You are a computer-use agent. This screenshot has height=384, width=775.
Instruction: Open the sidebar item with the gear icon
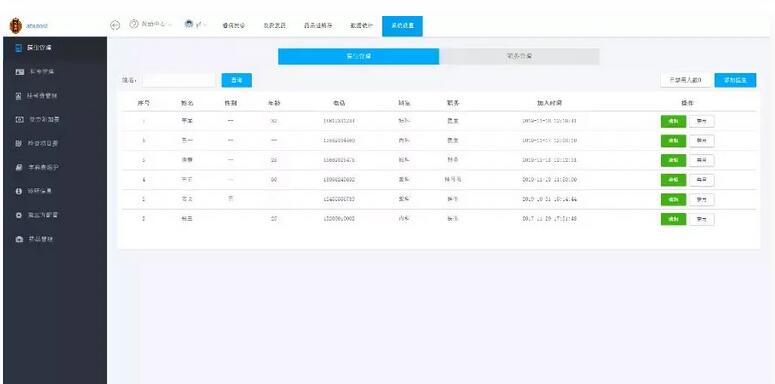55,215
